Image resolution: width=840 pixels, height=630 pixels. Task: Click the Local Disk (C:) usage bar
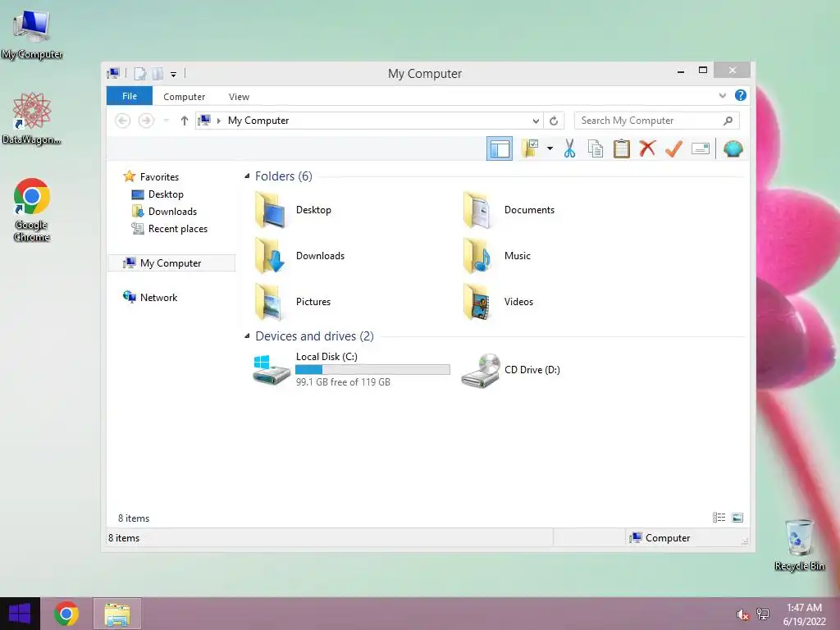372,370
